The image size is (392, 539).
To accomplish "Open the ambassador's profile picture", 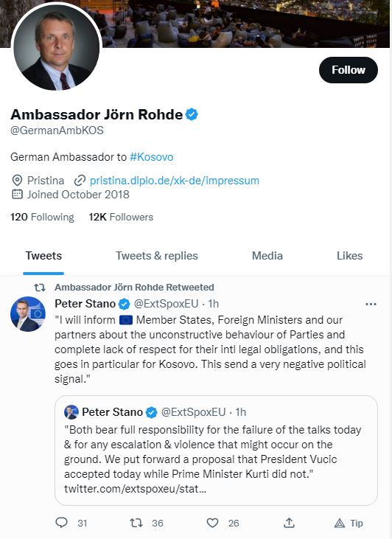I will pos(56,47).
